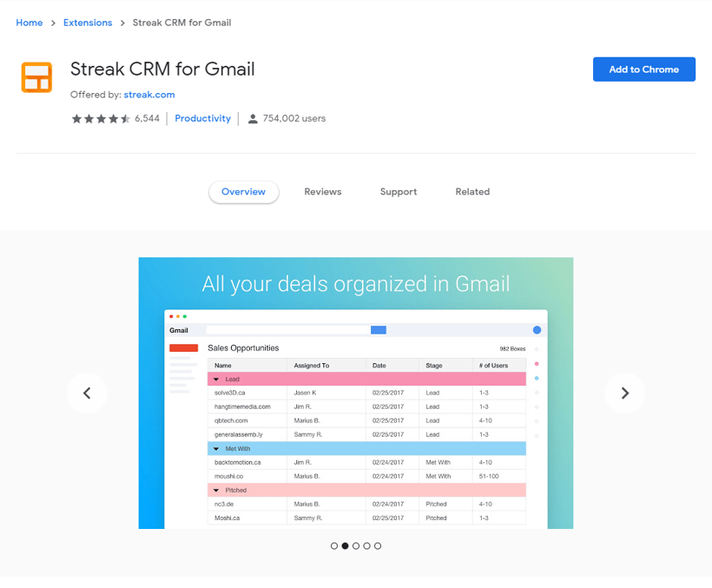
Task: Collapse the Pitched group triangle
Action: pyautogui.click(x=216, y=491)
